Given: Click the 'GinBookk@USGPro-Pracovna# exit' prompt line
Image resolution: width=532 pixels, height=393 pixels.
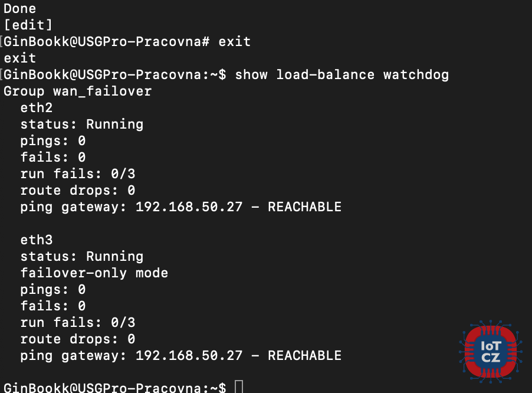Looking at the screenshot, I should (x=127, y=42).
